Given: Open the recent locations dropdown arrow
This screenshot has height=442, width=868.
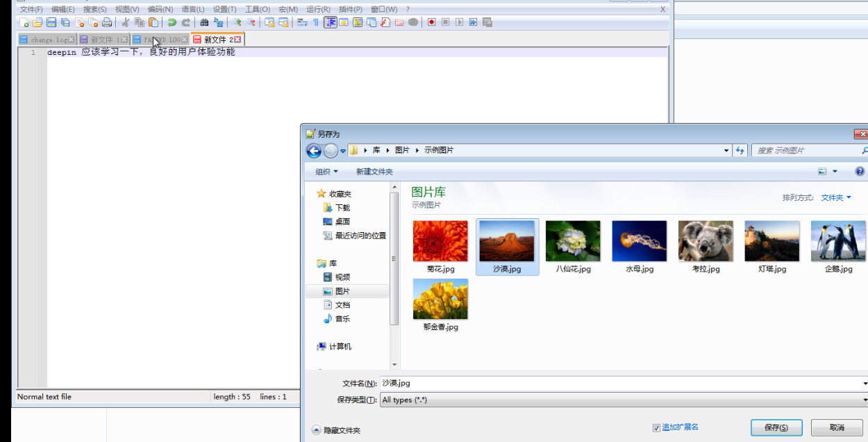Looking at the screenshot, I should click(343, 151).
